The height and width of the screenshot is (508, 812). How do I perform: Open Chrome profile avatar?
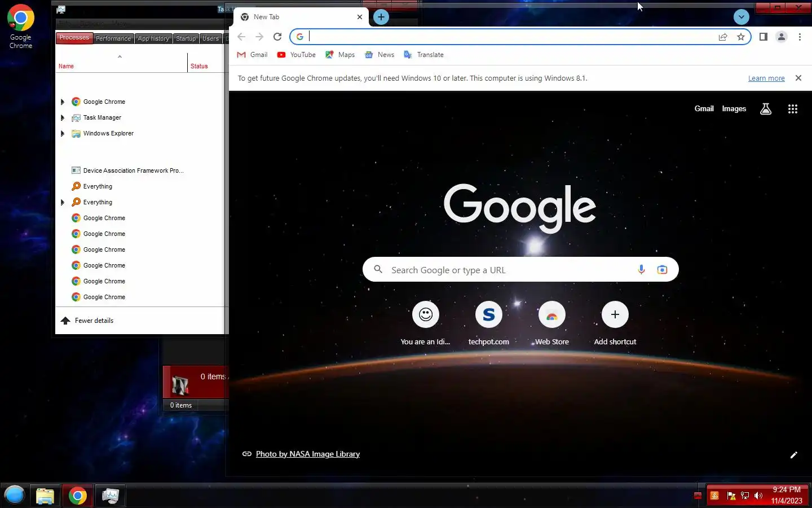click(782, 37)
